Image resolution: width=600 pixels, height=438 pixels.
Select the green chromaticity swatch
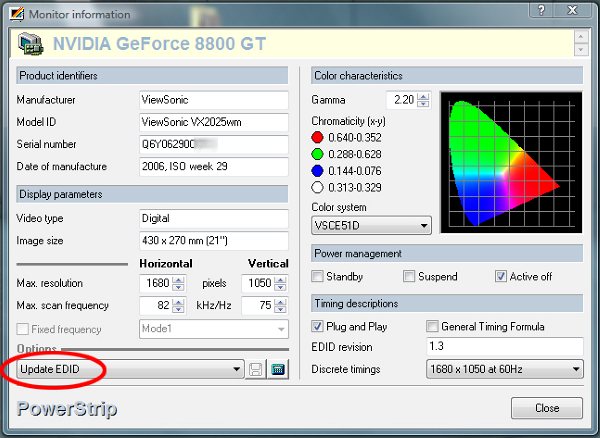[317, 154]
